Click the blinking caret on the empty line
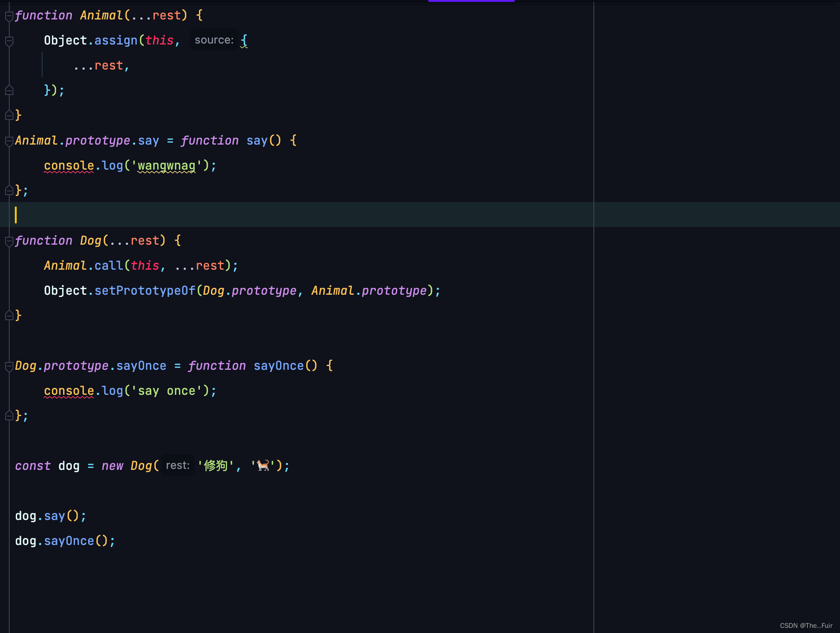This screenshot has height=633, width=840. [17, 215]
